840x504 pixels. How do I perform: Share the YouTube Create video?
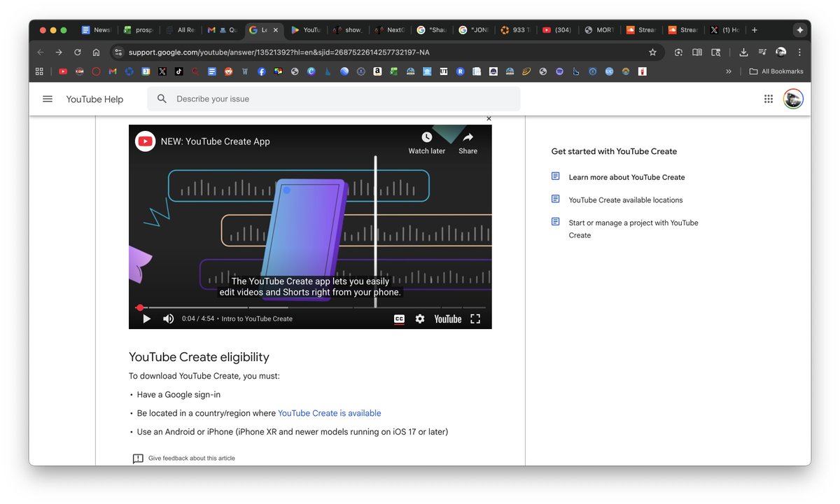(x=468, y=143)
